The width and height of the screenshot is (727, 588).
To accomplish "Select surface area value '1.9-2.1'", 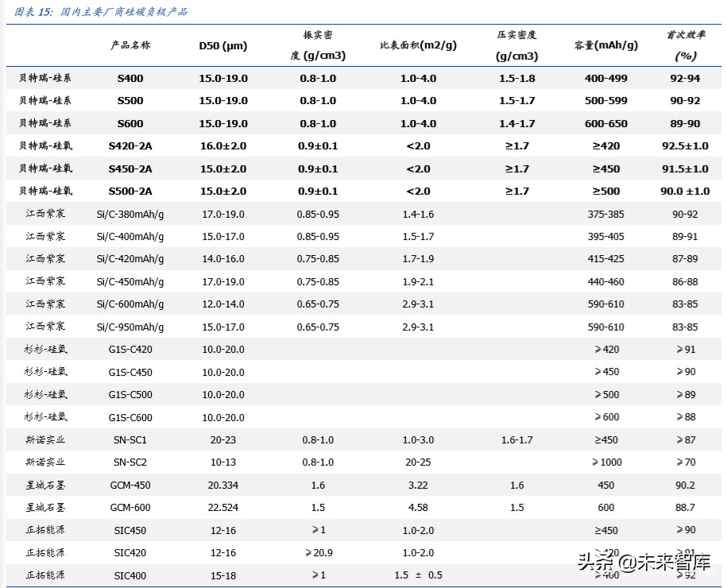I will pyautogui.click(x=418, y=281).
